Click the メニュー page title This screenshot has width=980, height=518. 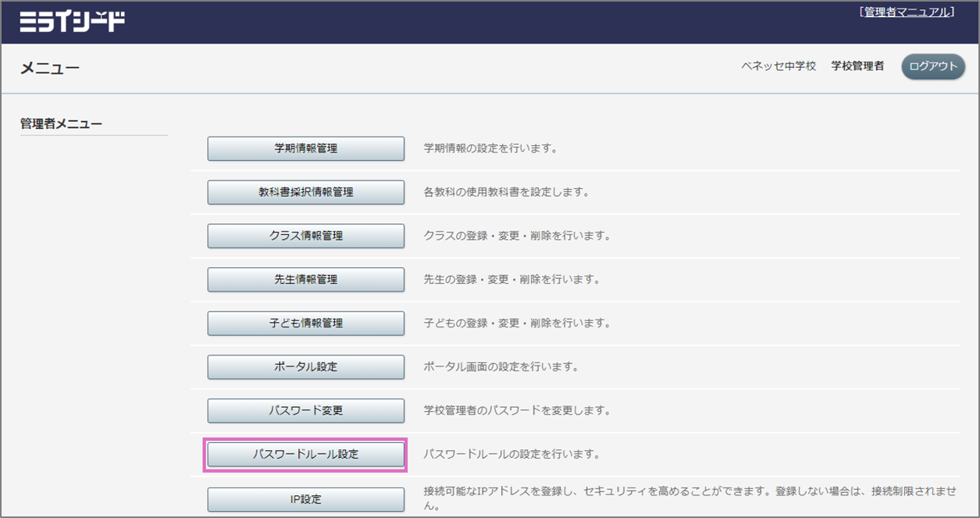[50, 69]
